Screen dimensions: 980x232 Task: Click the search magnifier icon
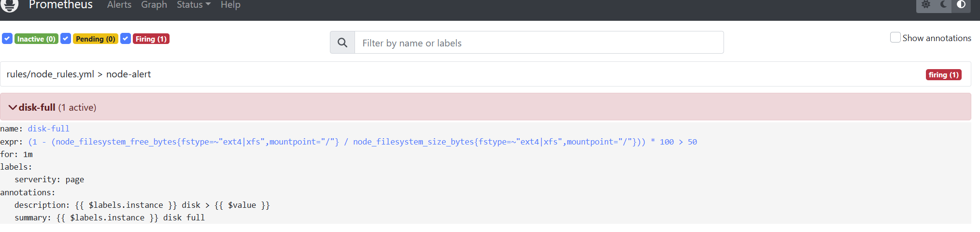[x=342, y=43]
